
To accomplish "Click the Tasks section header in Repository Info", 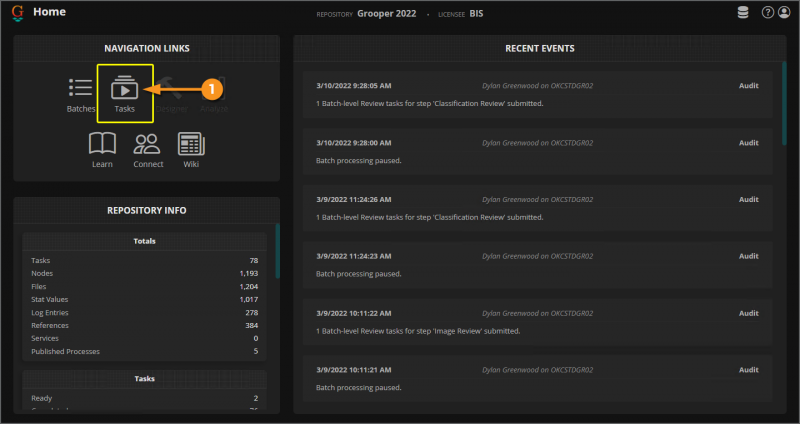I will click(144, 379).
